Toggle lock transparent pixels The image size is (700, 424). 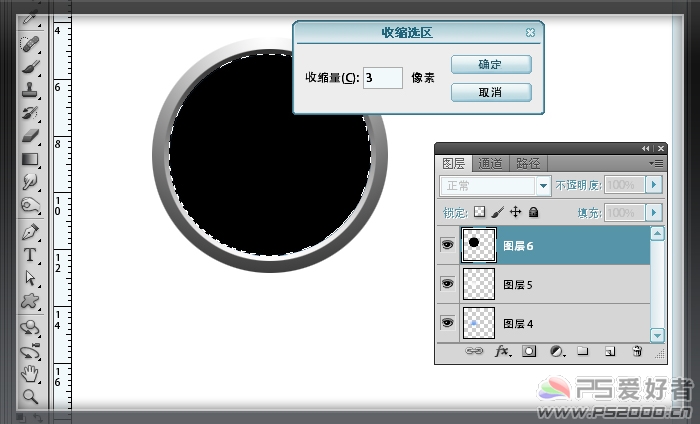(479, 212)
